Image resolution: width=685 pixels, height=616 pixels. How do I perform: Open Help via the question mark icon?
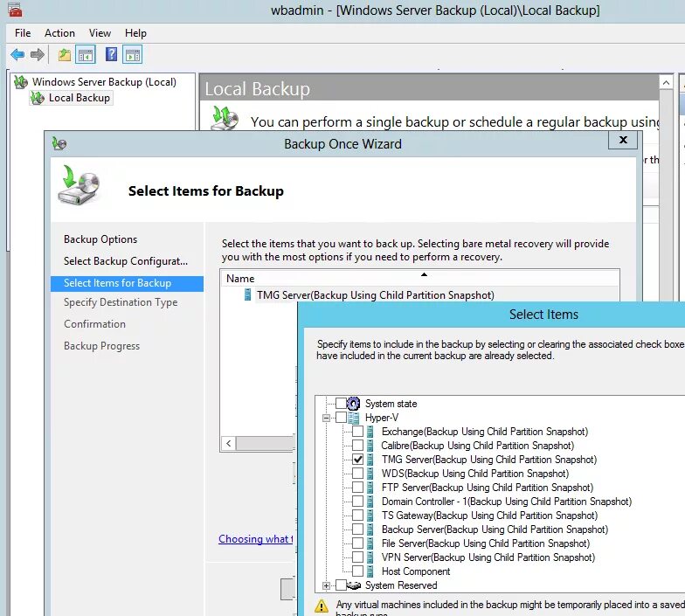112,54
